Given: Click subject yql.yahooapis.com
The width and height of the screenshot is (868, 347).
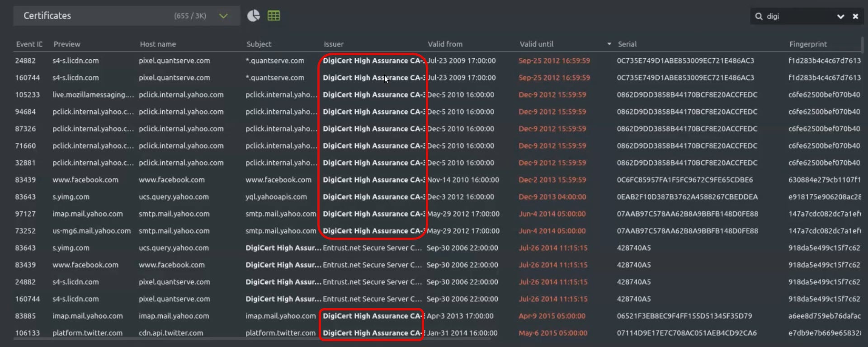Looking at the screenshot, I should point(276,197).
